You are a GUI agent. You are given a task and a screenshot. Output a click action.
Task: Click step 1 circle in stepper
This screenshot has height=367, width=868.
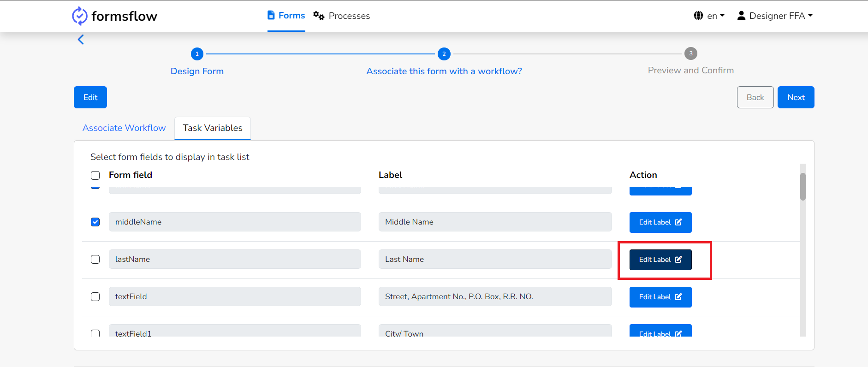tap(197, 54)
